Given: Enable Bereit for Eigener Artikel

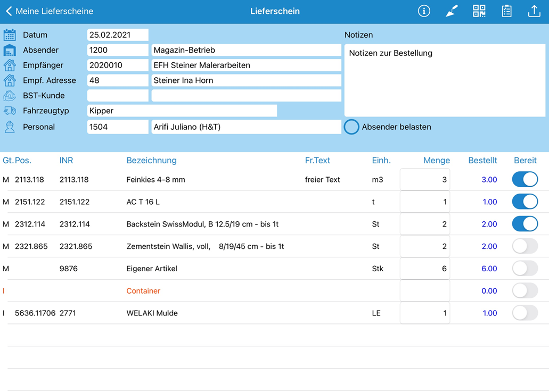Looking at the screenshot, I should (x=525, y=269).
